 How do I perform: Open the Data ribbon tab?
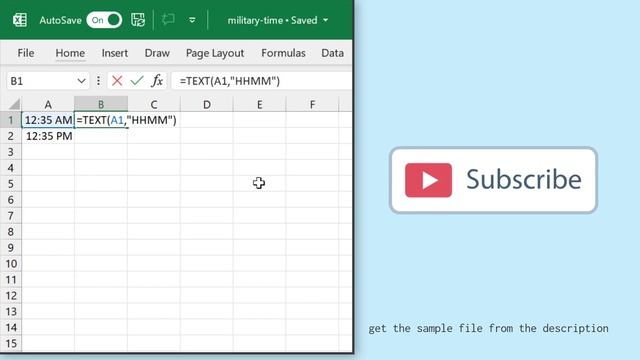332,53
